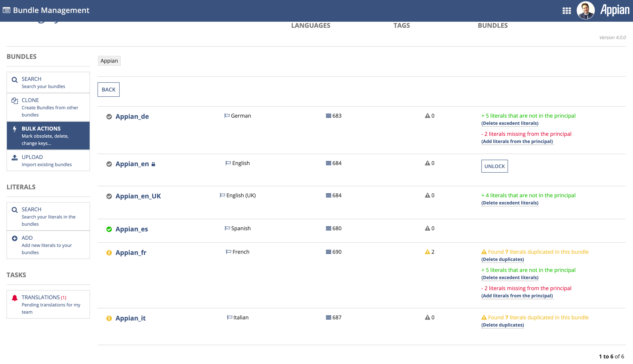Click the 680 literal count for Appian_es
Image resolution: width=633 pixels, height=364 pixels.
click(337, 228)
